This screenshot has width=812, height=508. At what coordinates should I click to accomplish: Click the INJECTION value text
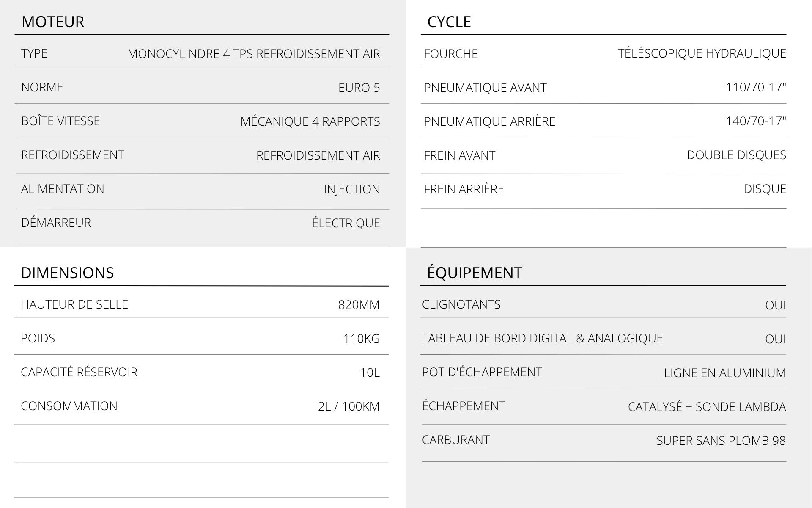point(351,189)
